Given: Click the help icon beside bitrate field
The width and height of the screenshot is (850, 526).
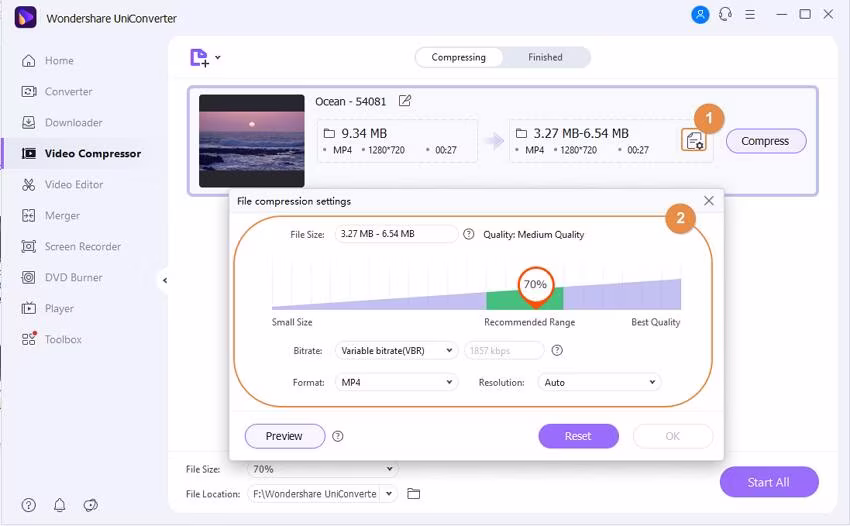Looking at the screenshot, I should (x=557, y=350).
